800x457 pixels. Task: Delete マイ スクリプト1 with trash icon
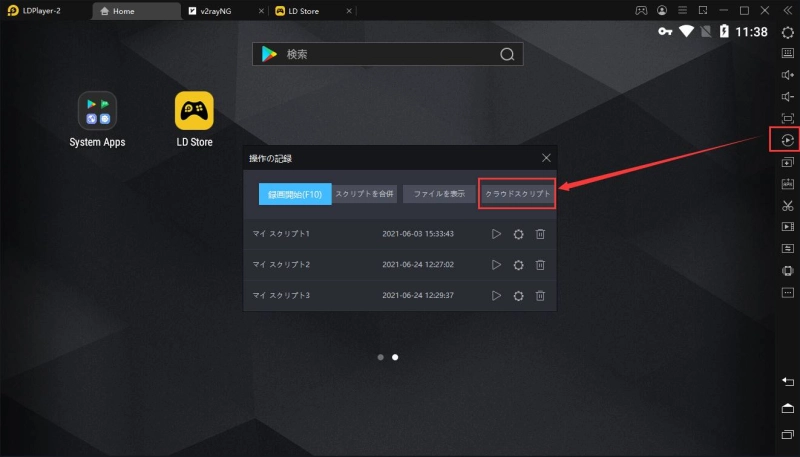pyautogui.click(x=540, y=234)
